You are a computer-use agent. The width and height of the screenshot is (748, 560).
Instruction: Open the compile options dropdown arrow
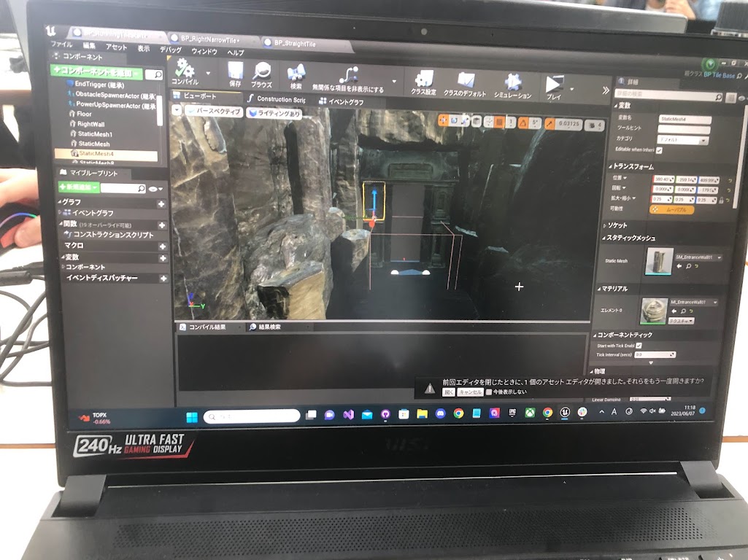tap(208, 74)
